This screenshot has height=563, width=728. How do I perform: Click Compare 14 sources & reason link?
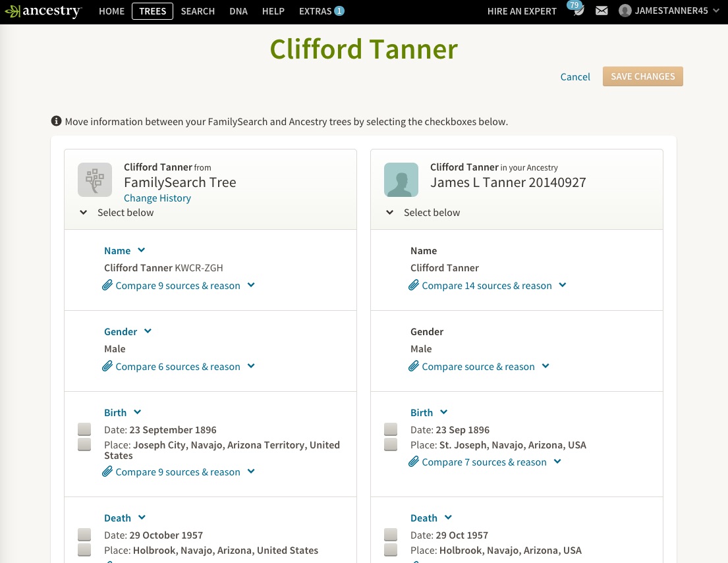[x=487, y=285]
